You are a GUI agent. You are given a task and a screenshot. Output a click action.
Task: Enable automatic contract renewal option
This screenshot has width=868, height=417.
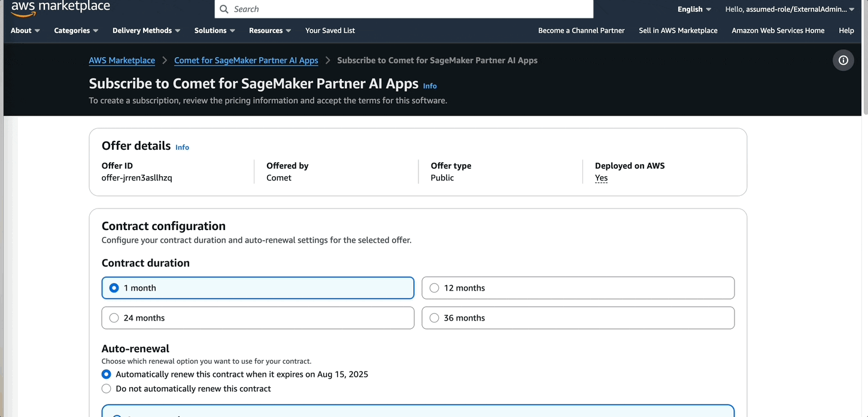pos(107,374)
